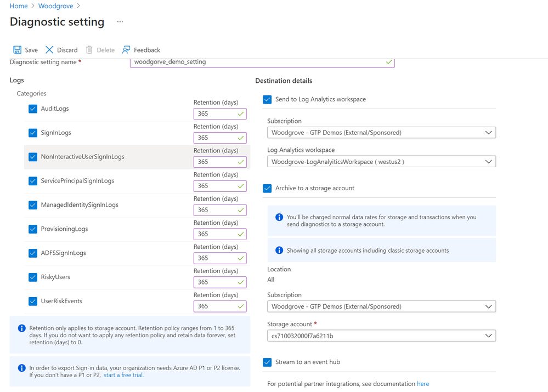Click the Diagnostic setting page title
The height and width of the screenshot is (392, 548).
pos(57,22)
